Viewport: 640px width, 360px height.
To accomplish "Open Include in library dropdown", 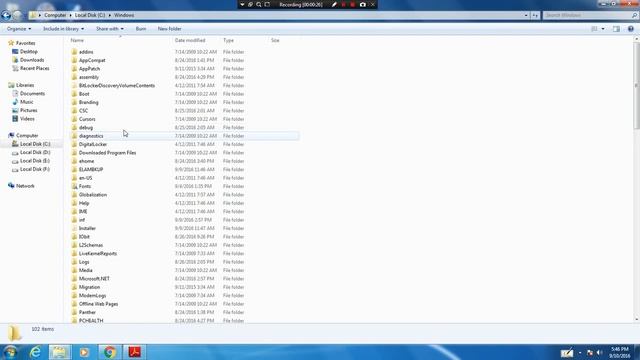I will (x=63, y=29).
